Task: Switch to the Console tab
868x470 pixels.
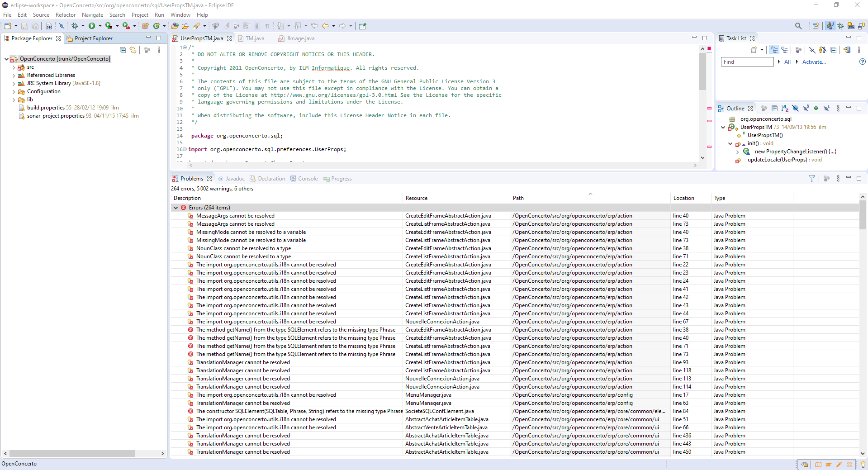Action: [x=304, y=179]
